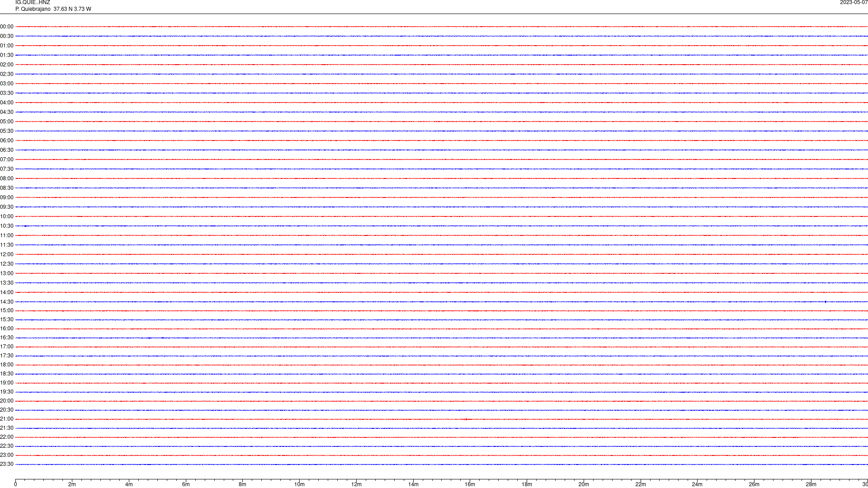Select the 16:00 time row label

coord(7,328)
